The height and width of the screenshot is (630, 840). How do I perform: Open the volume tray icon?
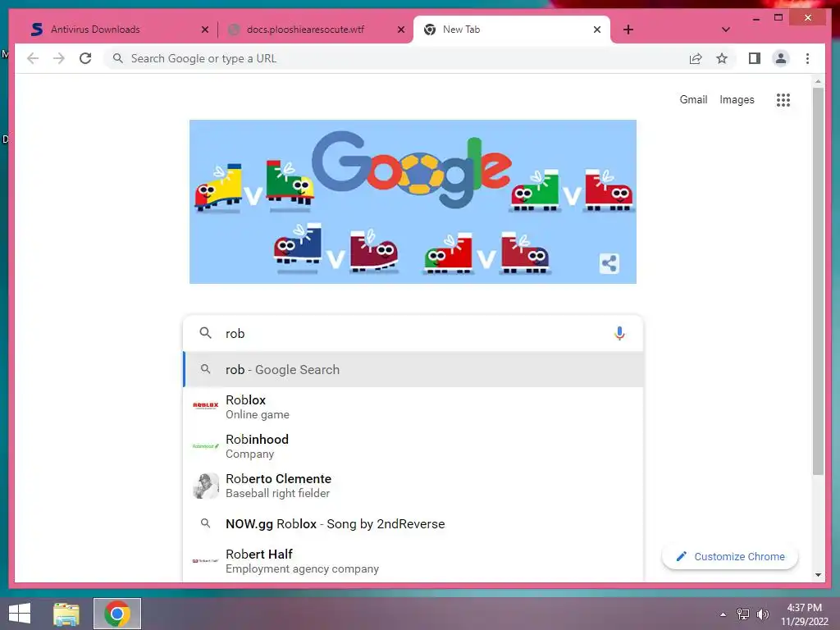(x=762, y=614)
